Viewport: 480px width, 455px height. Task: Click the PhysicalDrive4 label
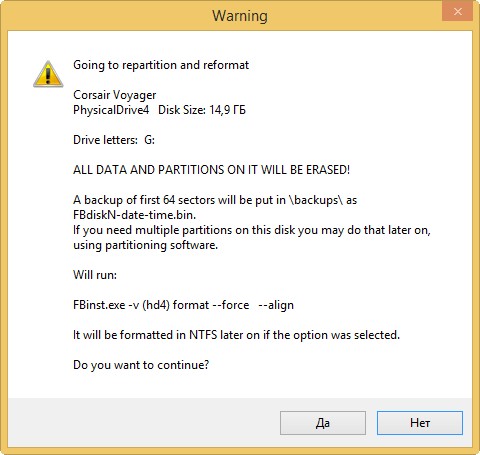coord(111,110)
